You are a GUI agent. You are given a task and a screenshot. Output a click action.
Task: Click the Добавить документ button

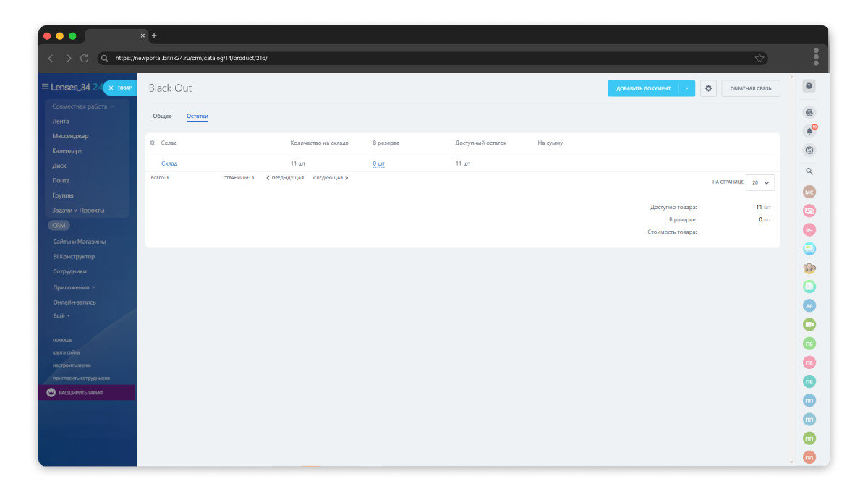click(x=643, y=88)
